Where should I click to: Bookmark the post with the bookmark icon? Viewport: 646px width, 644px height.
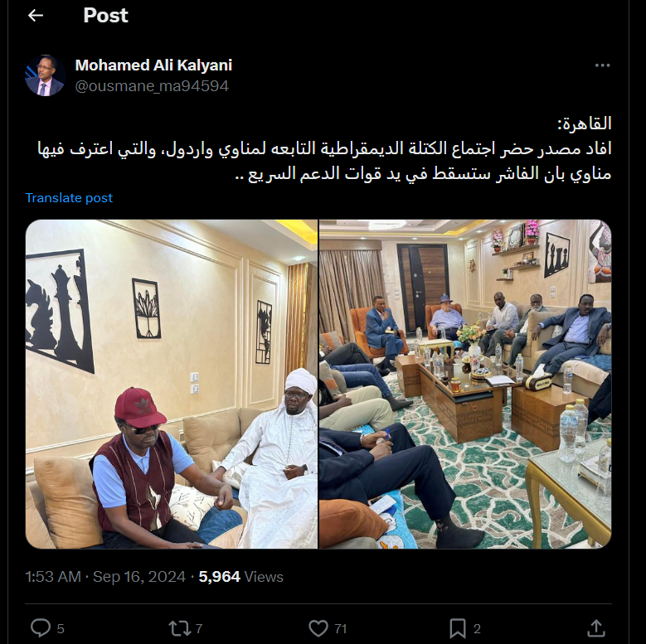point(457,628)
